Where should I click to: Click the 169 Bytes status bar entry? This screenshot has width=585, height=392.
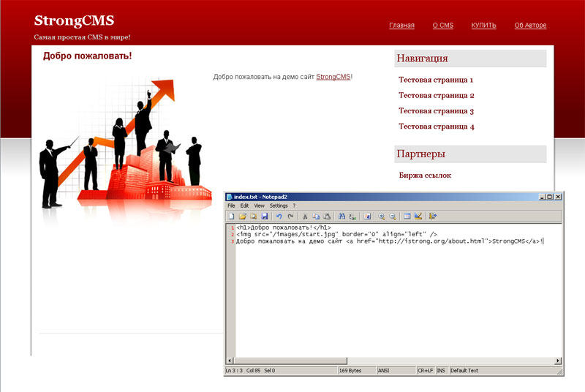350,370
